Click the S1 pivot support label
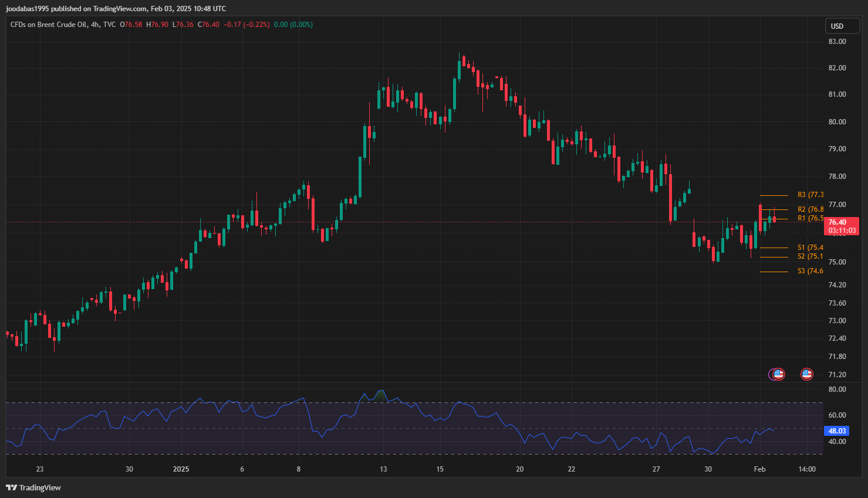868x498 pixels. tap(810, 248)
